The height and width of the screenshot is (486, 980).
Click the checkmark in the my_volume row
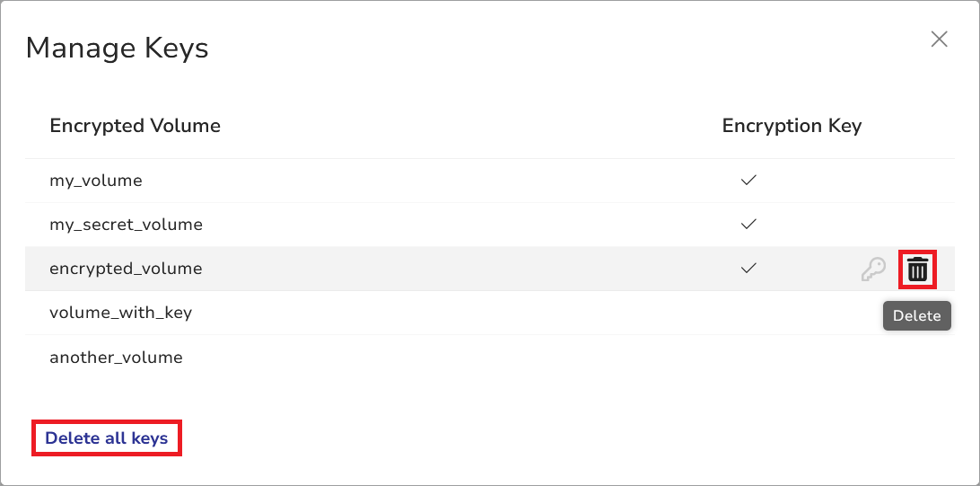point(748,181)
